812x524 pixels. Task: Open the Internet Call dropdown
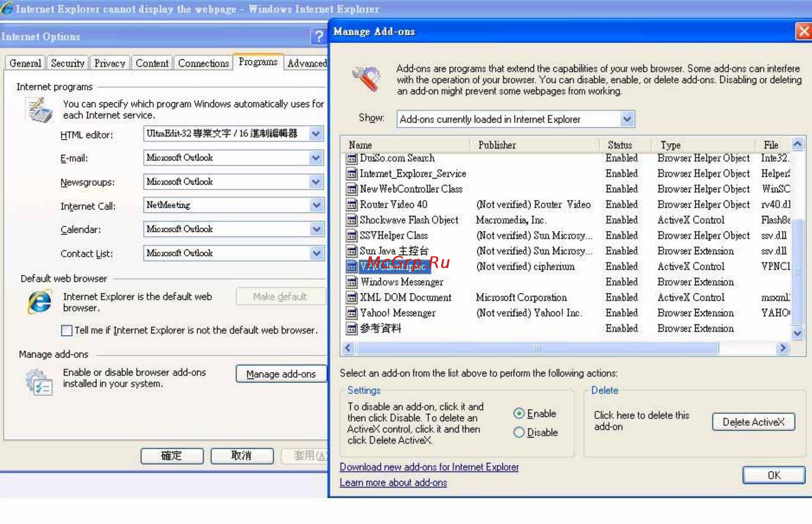coord(316,205)
